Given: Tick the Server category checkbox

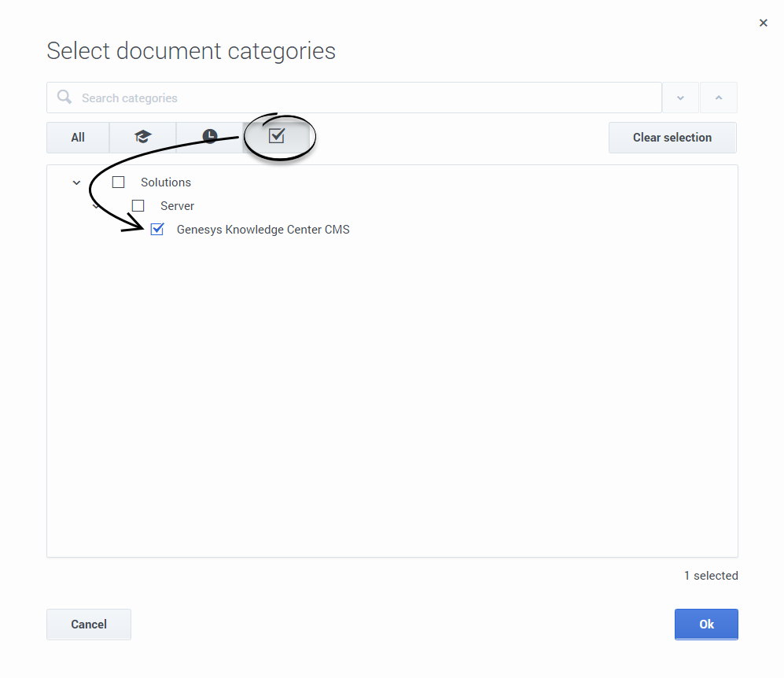Looking at the screenshot, I should 138,206.
